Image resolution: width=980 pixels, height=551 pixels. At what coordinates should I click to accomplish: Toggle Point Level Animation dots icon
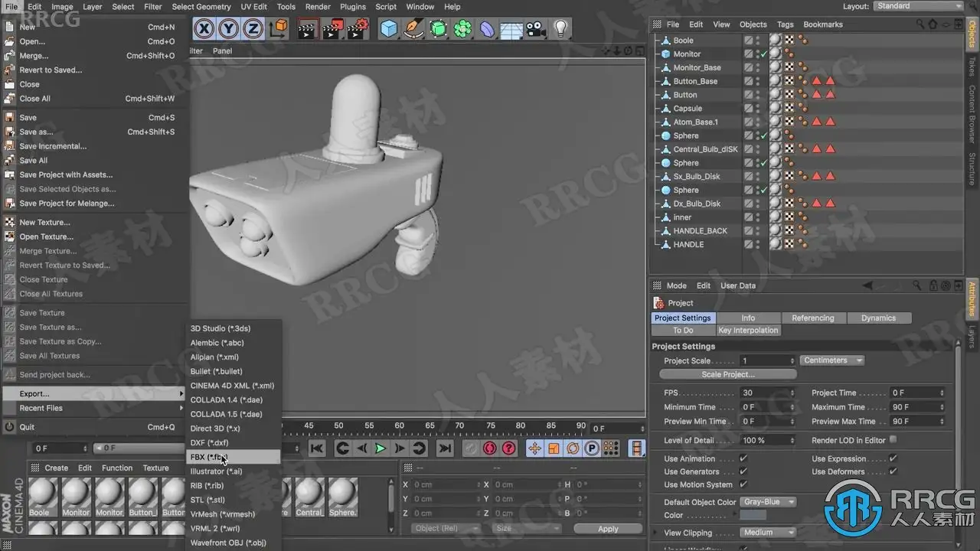coord(610,448)
